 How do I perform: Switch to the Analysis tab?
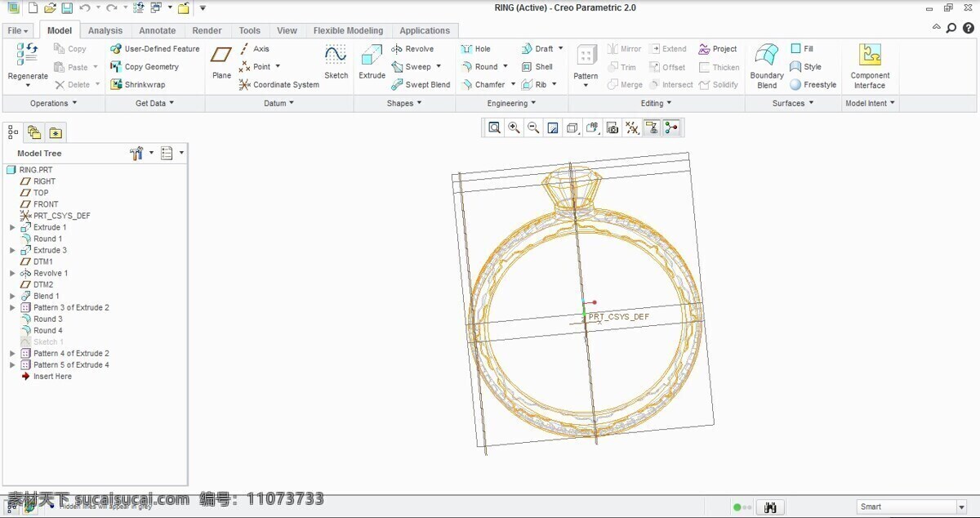105,31
